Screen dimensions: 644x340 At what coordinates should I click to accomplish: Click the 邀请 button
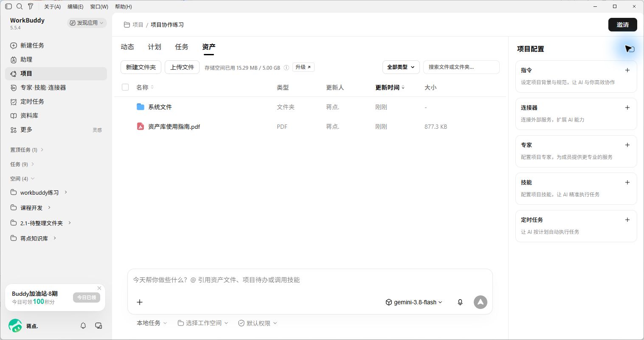[x=623, y=25]
